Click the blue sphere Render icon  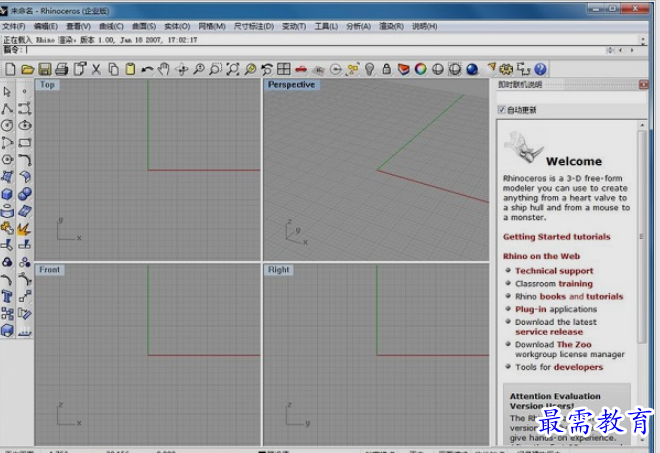pos(472,69)
